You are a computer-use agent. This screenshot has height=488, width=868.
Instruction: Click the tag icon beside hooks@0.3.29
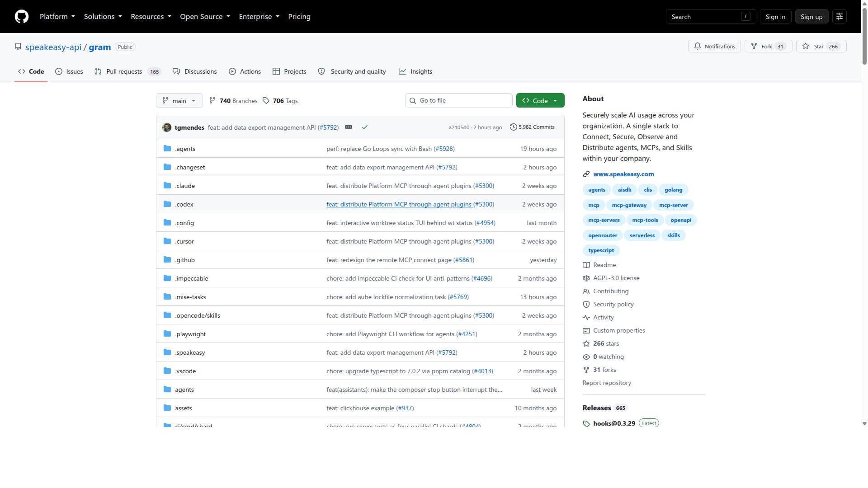point(586,424)
